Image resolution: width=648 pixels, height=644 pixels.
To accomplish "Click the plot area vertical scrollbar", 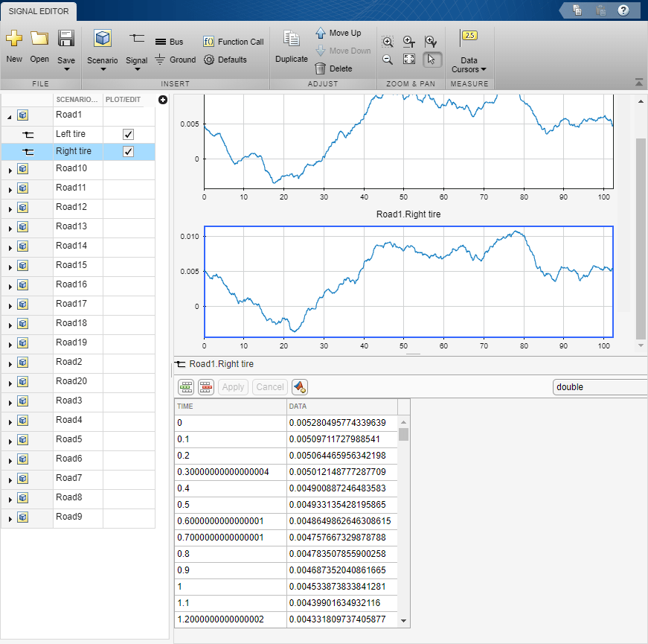I will coord(641,238).
